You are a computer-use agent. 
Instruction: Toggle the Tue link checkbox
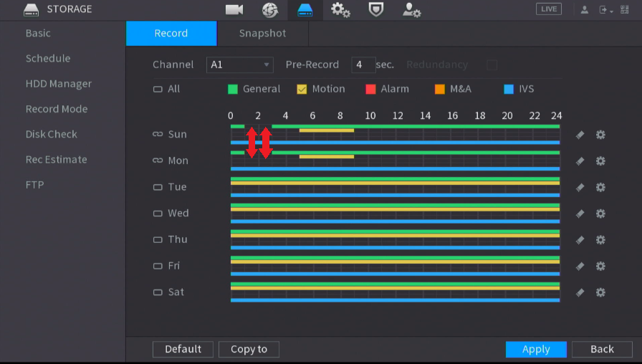click(158, 187)
